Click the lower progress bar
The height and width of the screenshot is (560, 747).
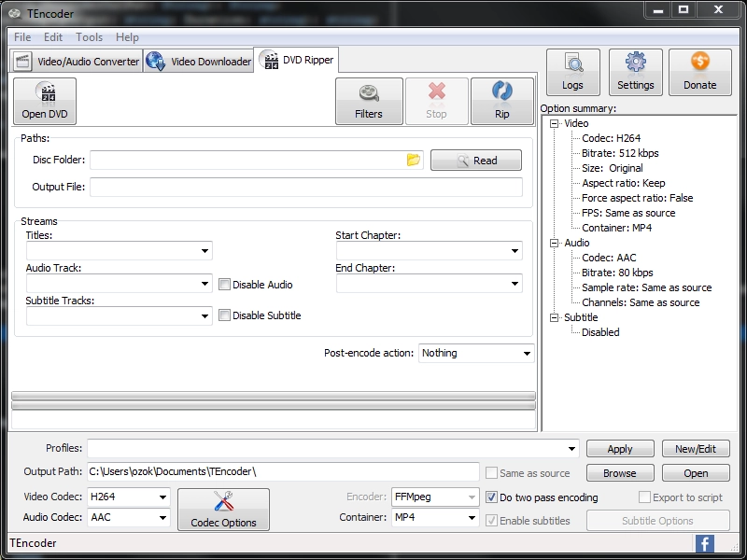pyautogui.click(x=274, y=405)
